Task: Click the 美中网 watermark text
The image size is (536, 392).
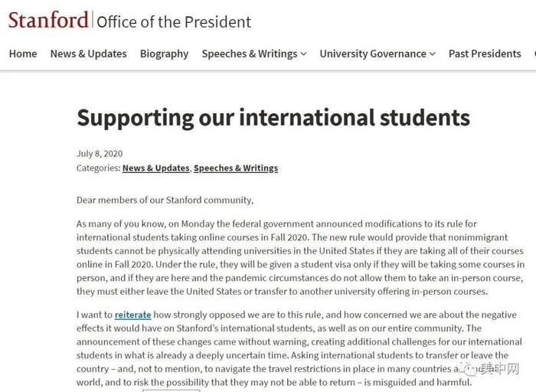Action: point(500,371)
